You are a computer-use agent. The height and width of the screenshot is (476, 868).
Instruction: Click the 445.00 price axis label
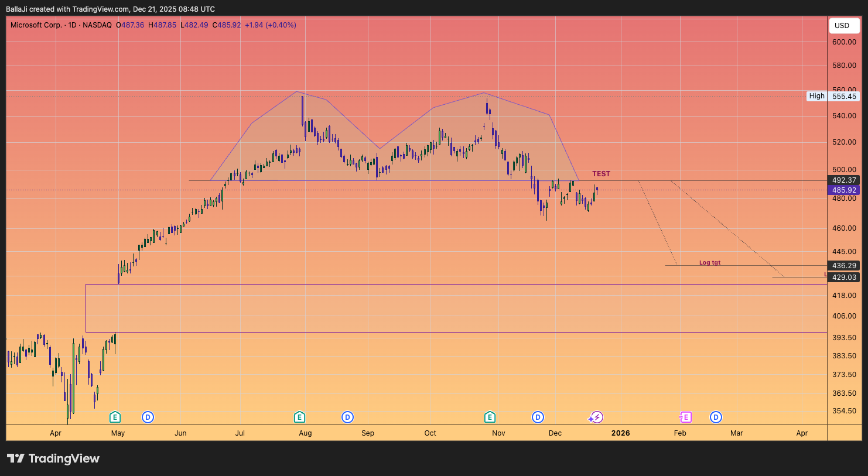844,252
